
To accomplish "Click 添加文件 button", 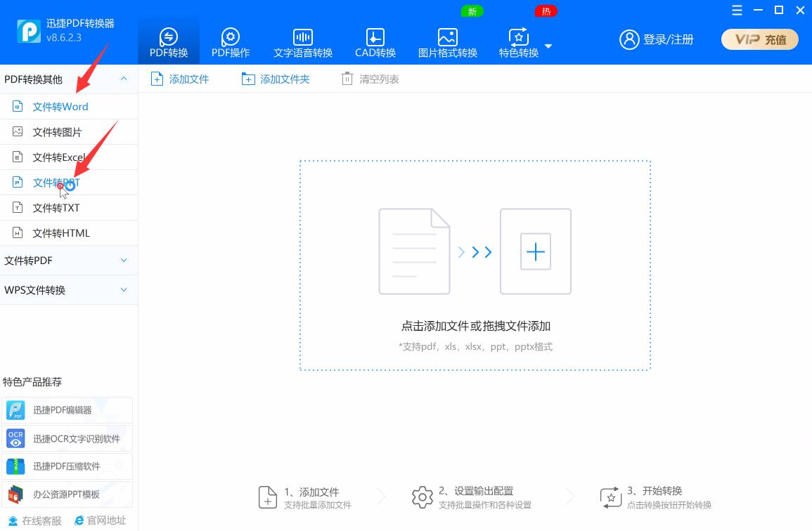I will coord(180,79).
